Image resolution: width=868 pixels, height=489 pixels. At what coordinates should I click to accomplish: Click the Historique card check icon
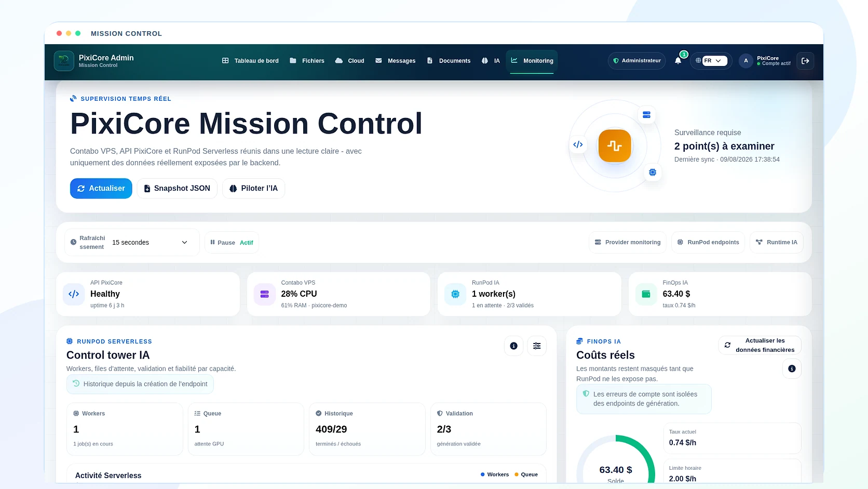pyautogui.click(x=319, y=414)
